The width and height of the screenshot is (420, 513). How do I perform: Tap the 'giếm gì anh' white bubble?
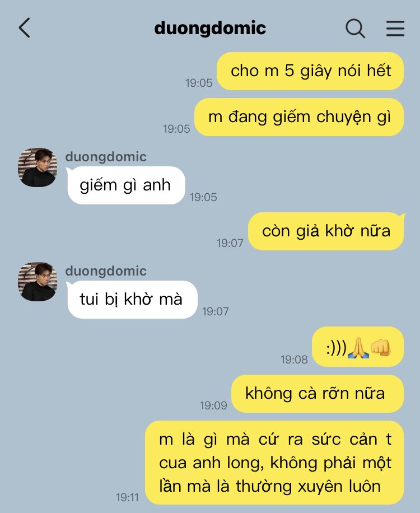126,185
